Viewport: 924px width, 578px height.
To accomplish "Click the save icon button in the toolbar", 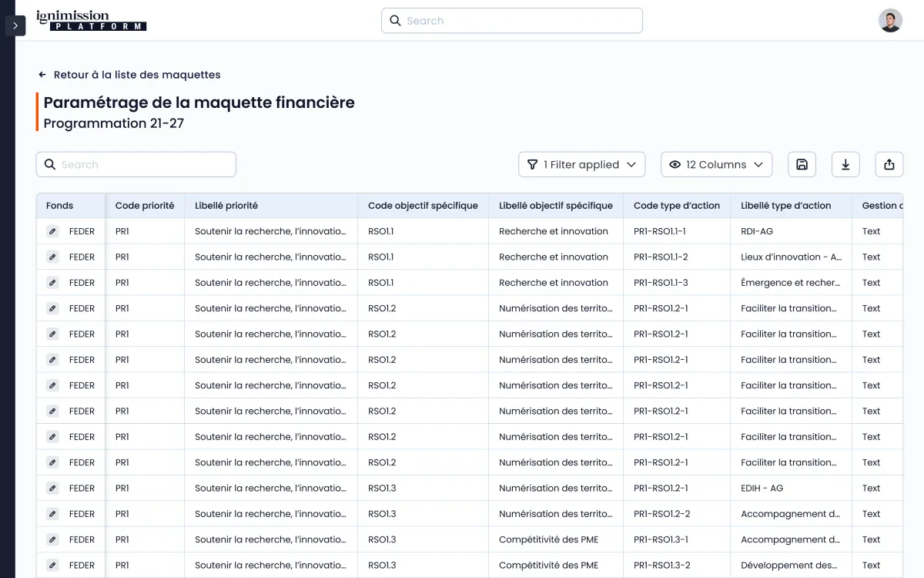I will click(802, 164).
